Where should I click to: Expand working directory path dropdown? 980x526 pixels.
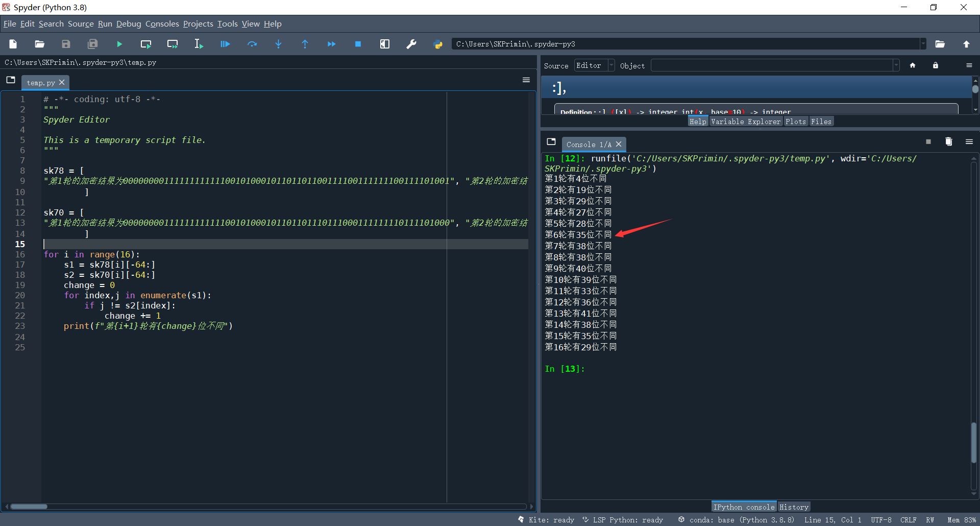point(923,44)
